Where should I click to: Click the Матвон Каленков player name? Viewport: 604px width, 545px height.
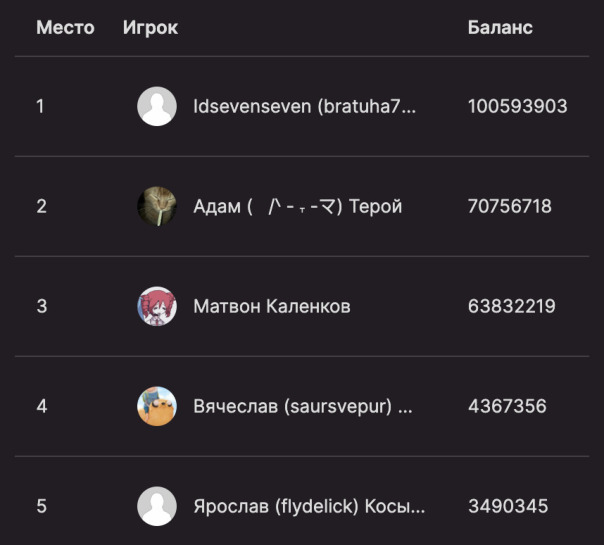point(271,306)
